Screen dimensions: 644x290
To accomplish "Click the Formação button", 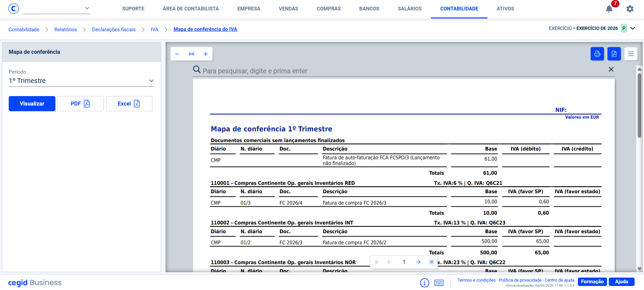I will 592,282.
